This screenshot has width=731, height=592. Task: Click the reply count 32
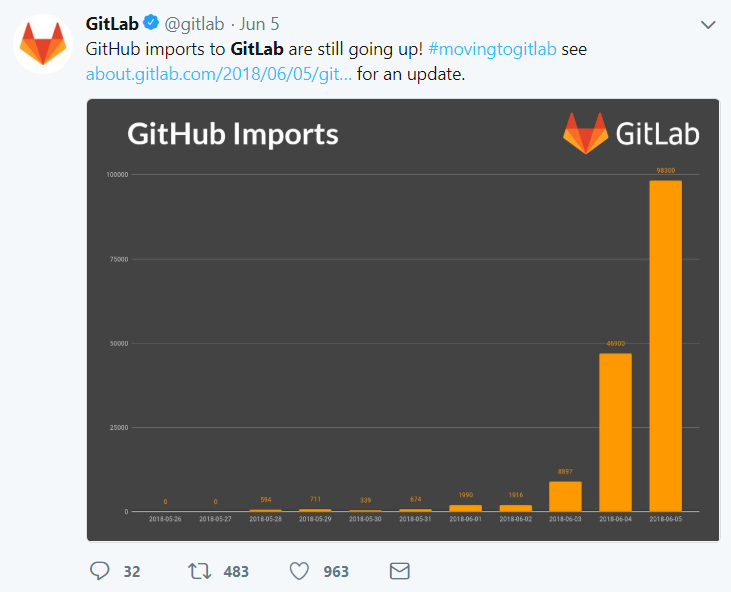[x=131, y=572]
